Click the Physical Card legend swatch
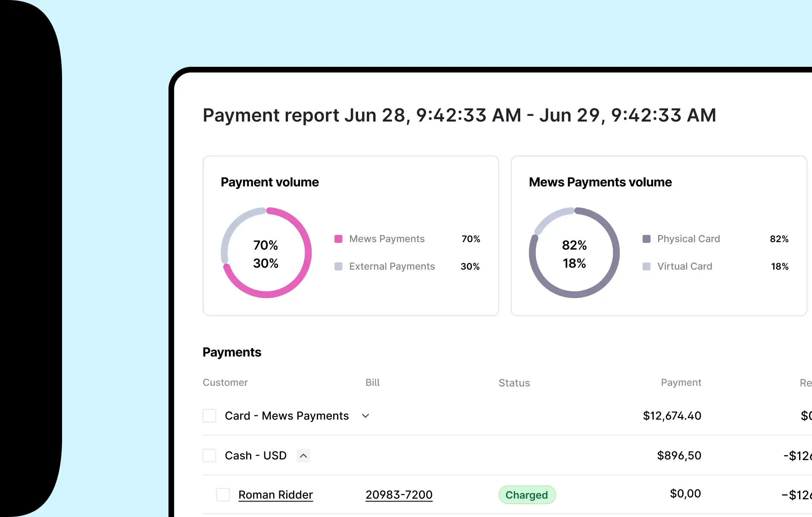The width and height of the screenshot is (812, 517). [646, 239]
